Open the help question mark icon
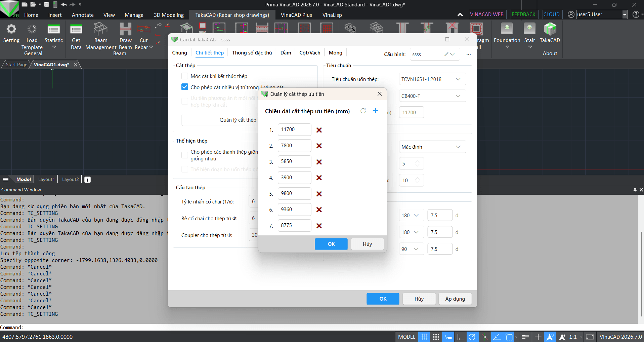Image resolution: width=644 pixels, height=342 pixels. [x=636, y=14]
